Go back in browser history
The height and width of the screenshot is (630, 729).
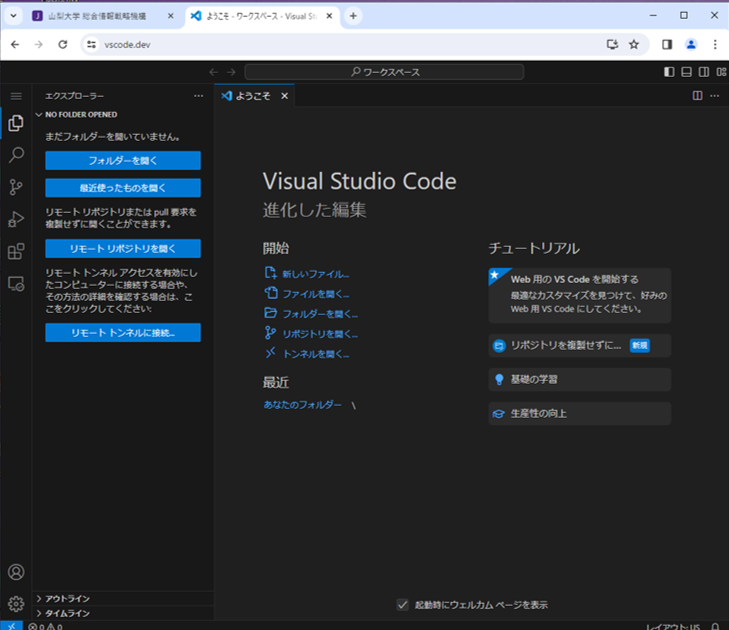[15, 45]
